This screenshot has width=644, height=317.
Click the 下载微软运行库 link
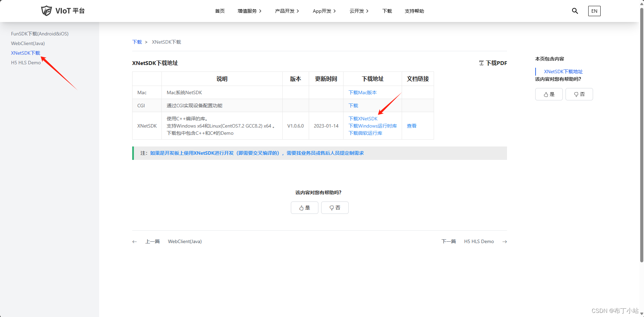(x=365, y=133)
